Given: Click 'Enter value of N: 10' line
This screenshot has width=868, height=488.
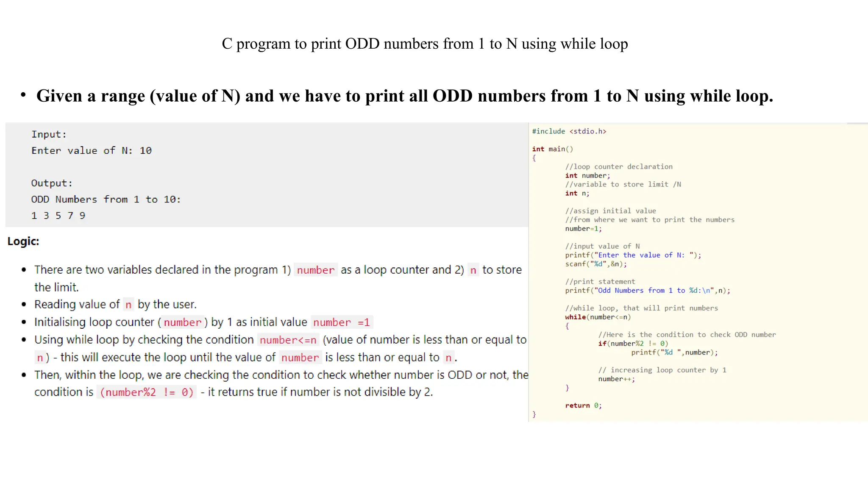Looking at the screenshot, I should click(x=92, y=151).
